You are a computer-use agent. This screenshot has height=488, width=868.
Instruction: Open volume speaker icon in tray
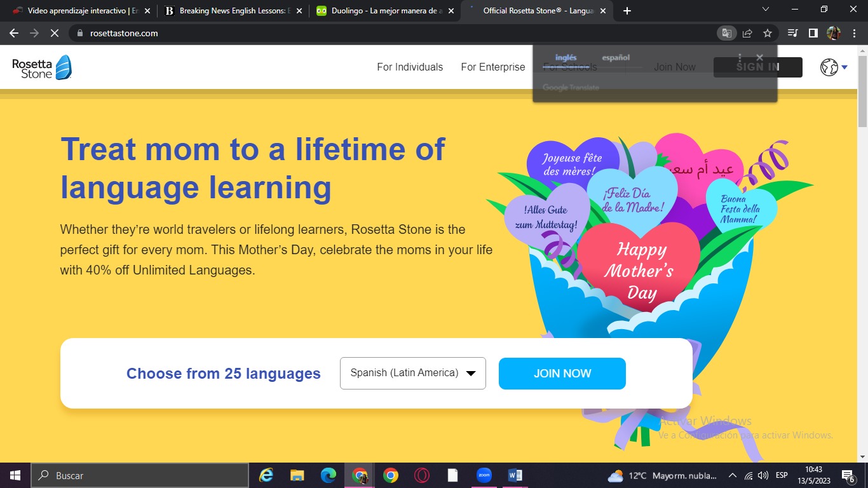[763, 475]
